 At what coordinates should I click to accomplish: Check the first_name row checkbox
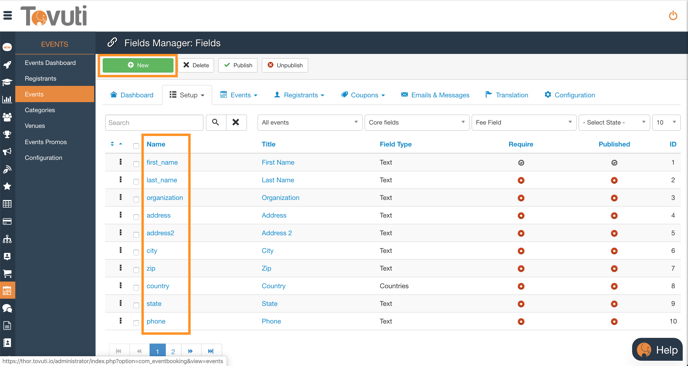coord(136,164)
